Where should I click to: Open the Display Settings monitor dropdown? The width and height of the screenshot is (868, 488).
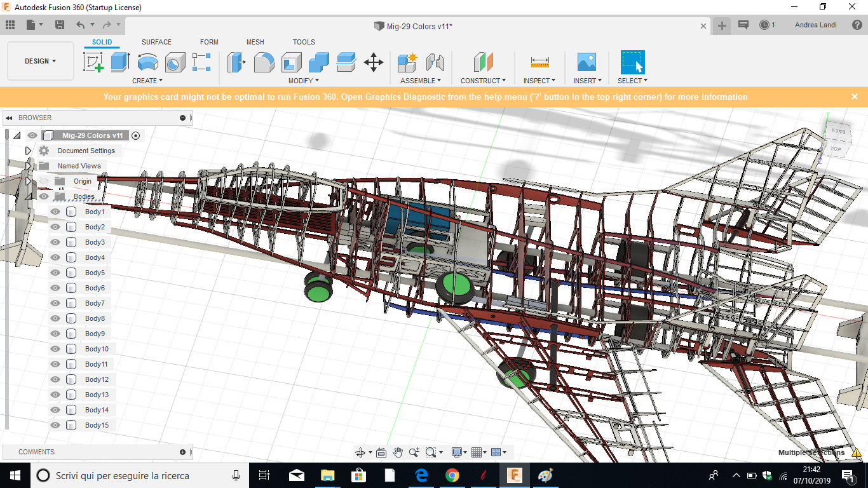(459, 452)
